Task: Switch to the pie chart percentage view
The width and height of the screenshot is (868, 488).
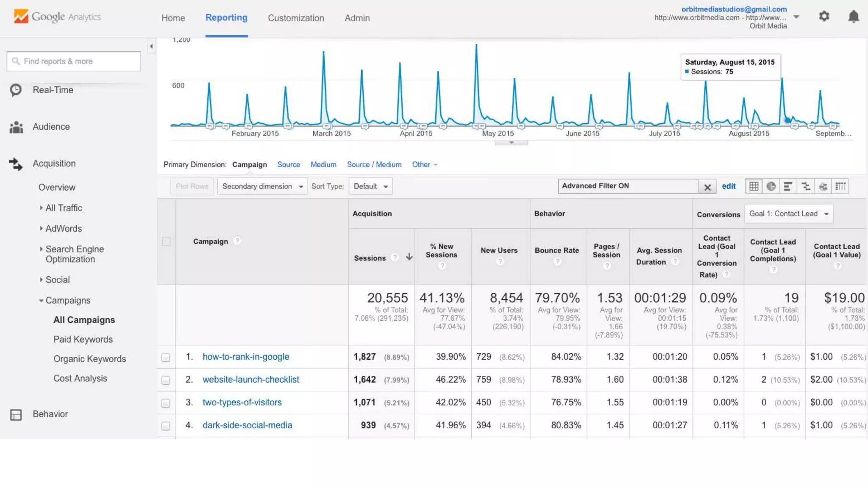Action: tap(771, 186)
